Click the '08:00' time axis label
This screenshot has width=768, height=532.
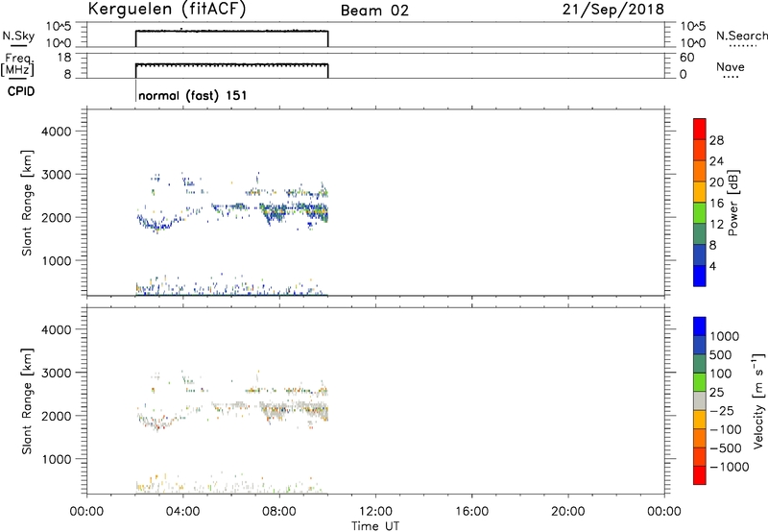pyautogui.click(x=279, y=512)
